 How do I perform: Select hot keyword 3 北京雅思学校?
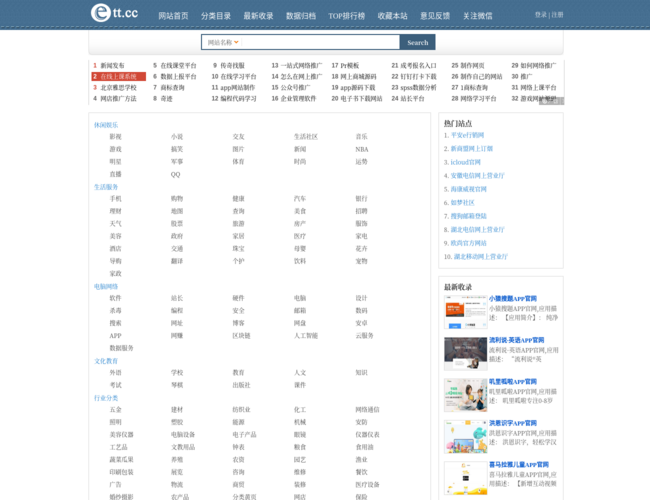click(119, 87)
